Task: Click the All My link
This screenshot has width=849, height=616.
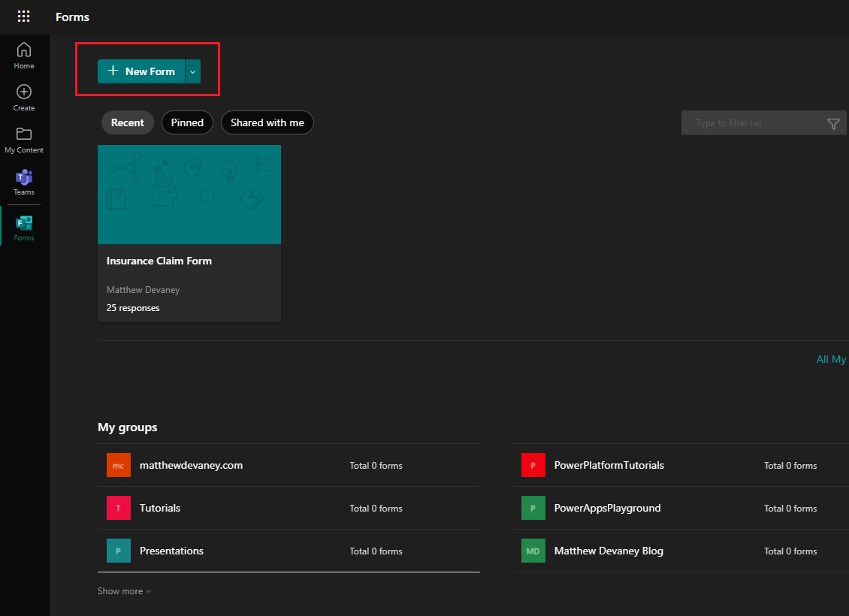Action: [x=831, y=359]
